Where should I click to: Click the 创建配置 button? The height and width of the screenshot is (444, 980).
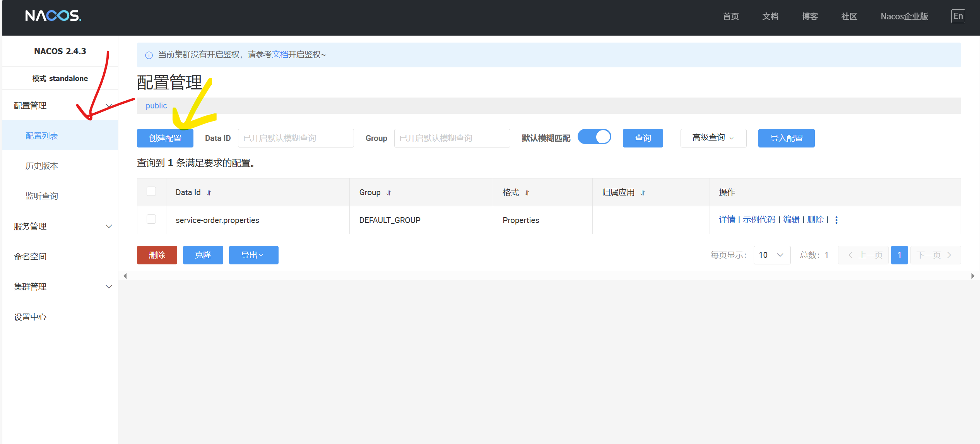pos(165,138)
